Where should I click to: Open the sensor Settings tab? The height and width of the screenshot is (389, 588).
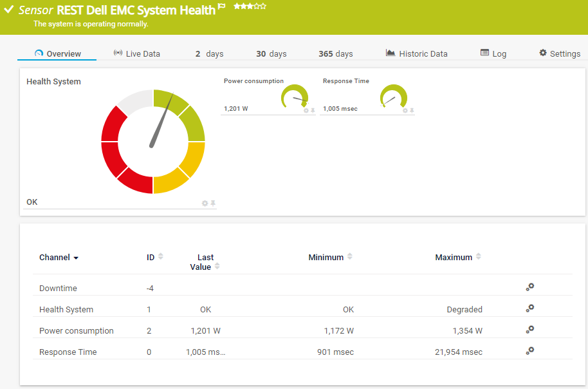tap(560, 53)
